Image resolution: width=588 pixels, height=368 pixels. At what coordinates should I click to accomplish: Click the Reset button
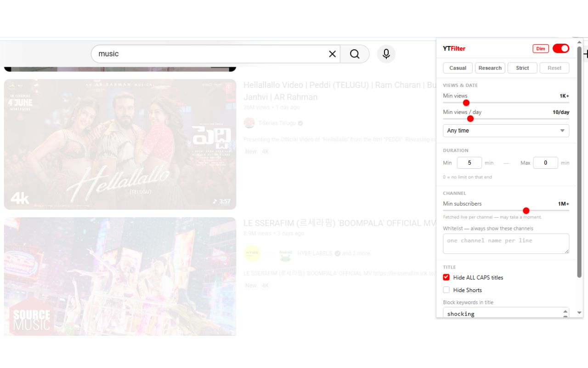click(554, 68)
